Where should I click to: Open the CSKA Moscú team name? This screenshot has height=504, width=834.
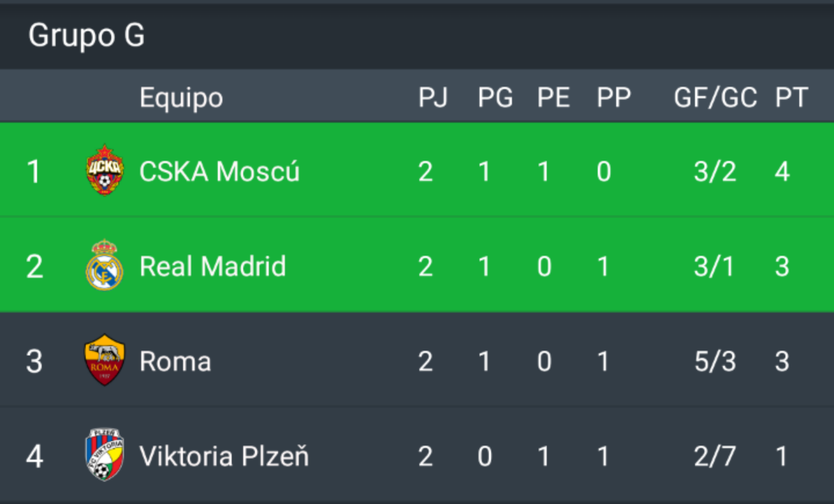(219, 171)
